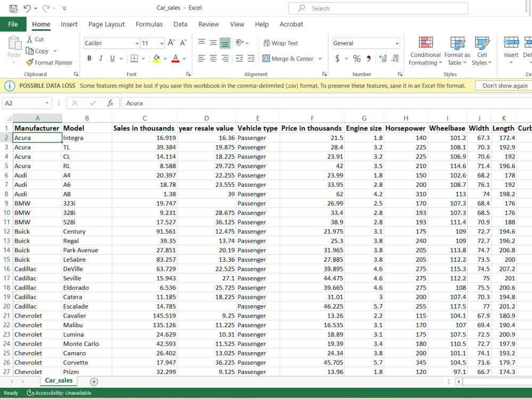This screenshot has height=399, width=532.
Task: Expand the Conditional Formatting menu
Action: [x=426, y=51]
